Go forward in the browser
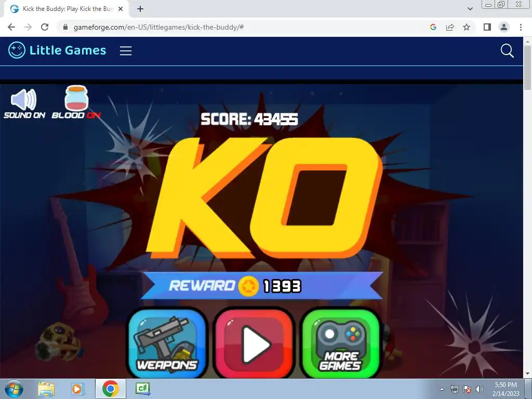This screenshot has height=399, width=532. click(x=28, y=27)
